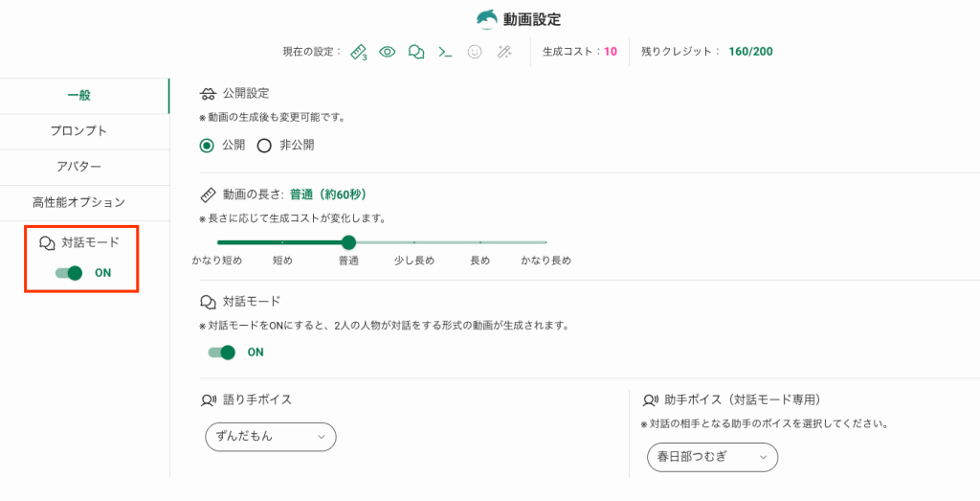Toggle the sidebar 対話モード switch off
980x501 pixels.
point(70,273)
